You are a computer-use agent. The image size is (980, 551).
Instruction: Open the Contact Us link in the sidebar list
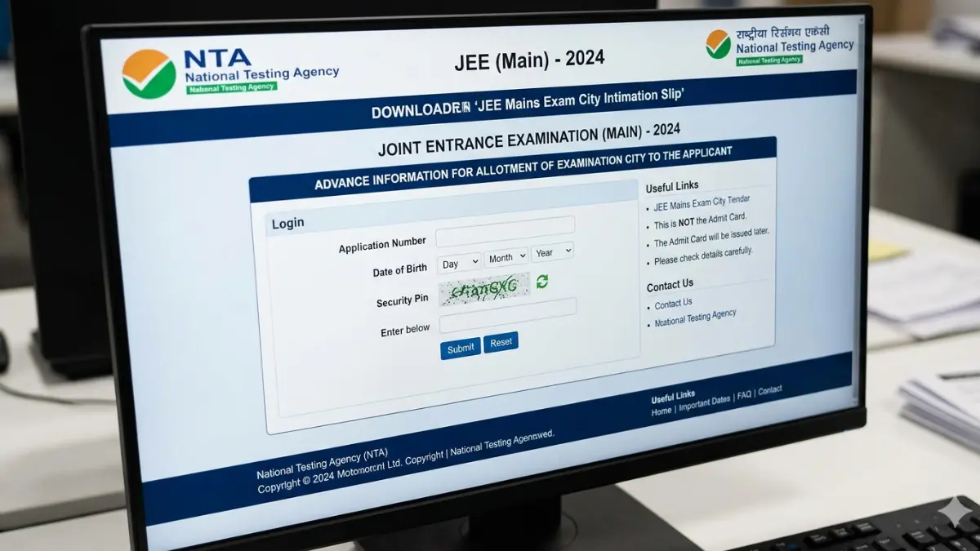(673, 304)
